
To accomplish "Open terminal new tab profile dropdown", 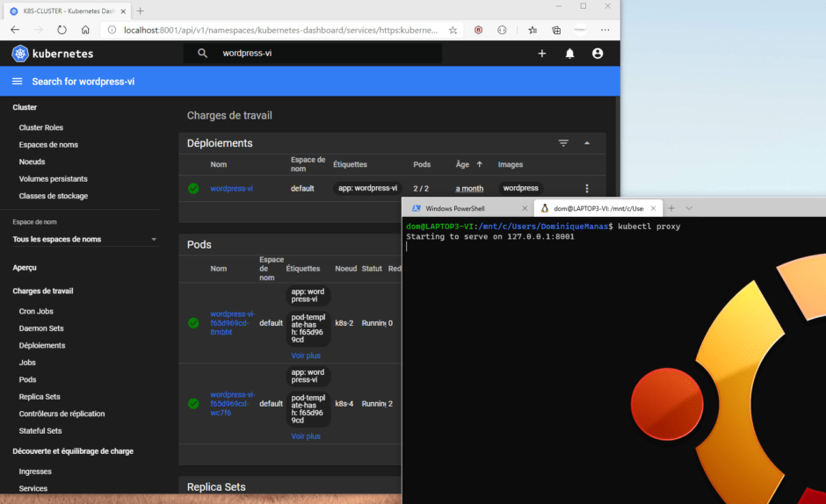I will point(689,208).
